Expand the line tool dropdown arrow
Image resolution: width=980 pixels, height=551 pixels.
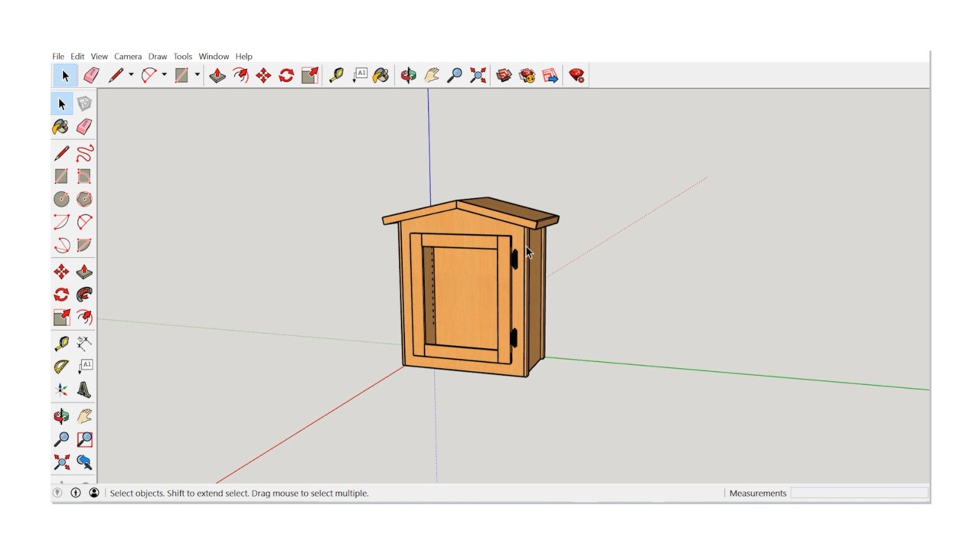point(131,75)
